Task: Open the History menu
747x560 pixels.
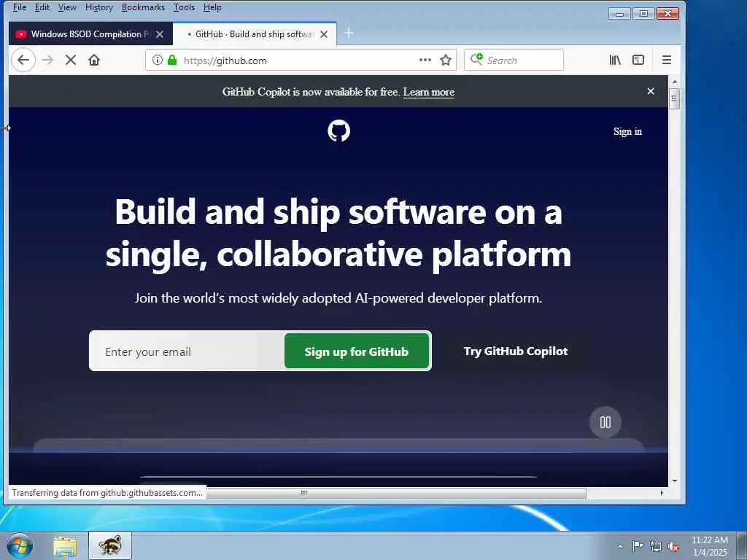Action: click(99, 7)
